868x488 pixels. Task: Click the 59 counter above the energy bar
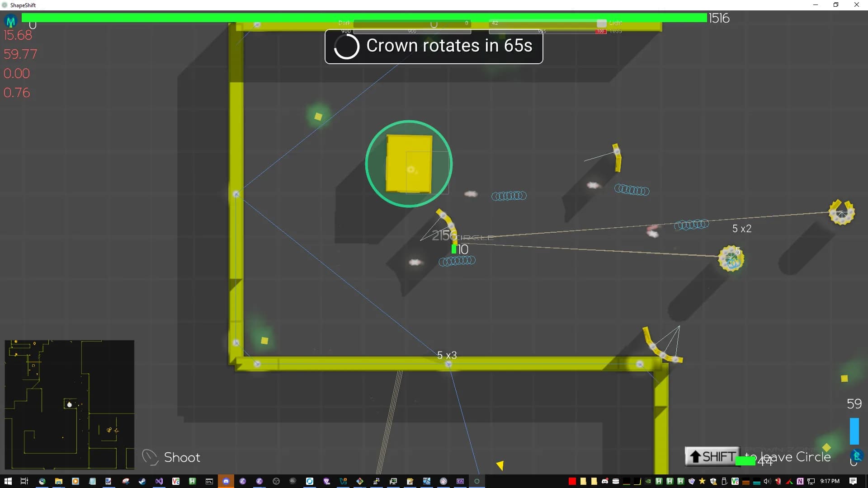pyautogui.click(x=854, y=404)
